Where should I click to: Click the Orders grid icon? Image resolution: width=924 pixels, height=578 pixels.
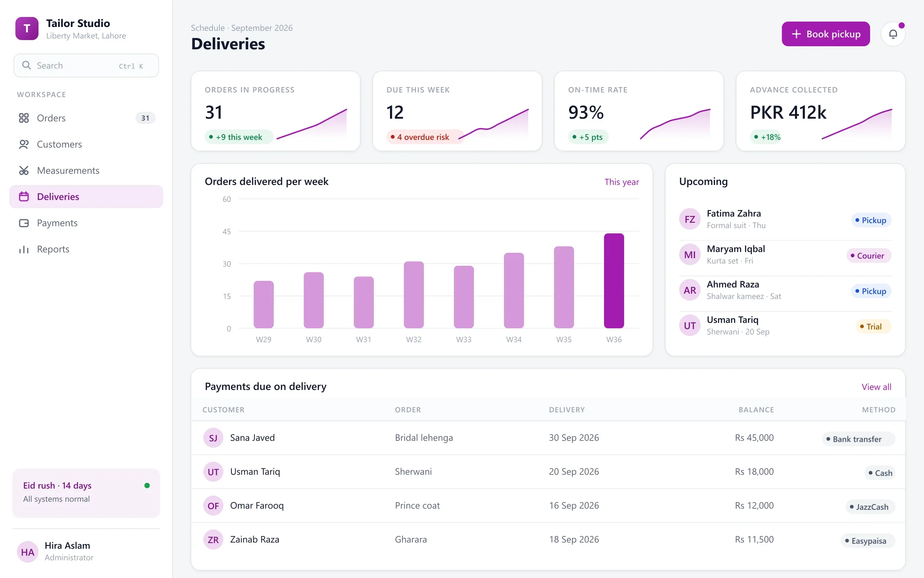coord(24,118)
